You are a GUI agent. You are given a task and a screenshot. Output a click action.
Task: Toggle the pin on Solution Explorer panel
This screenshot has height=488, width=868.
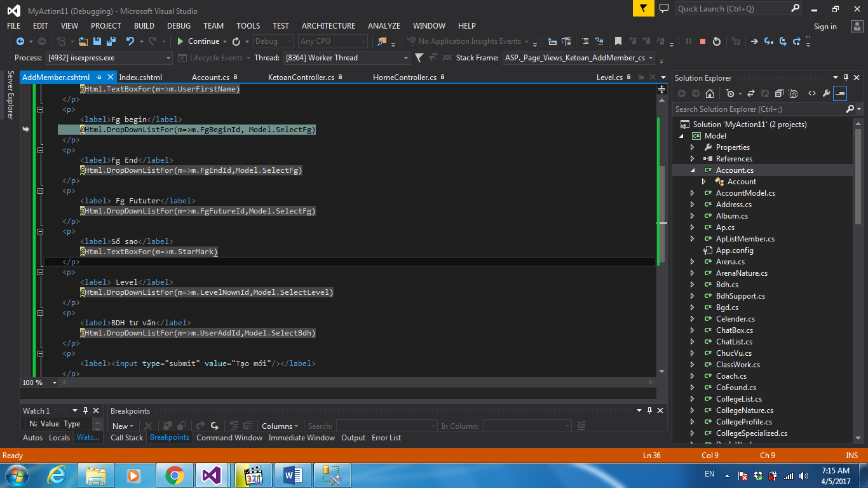pyautogui.click(x=846, y=78)
